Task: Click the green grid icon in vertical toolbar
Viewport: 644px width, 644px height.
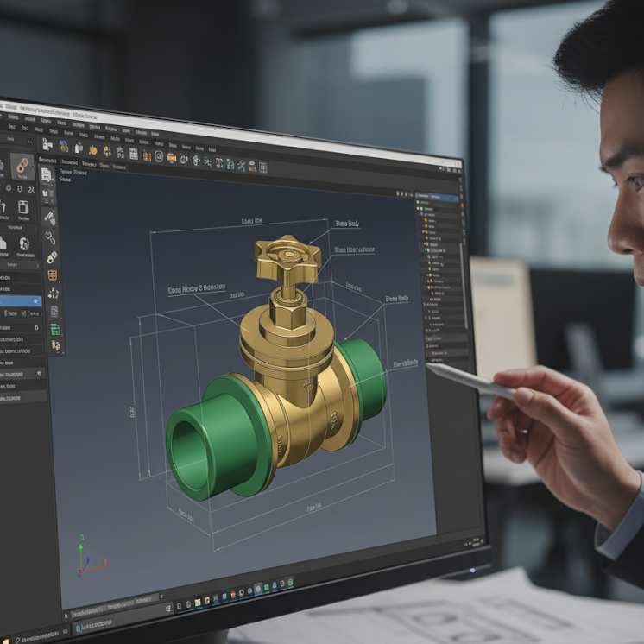Action: 55,329
